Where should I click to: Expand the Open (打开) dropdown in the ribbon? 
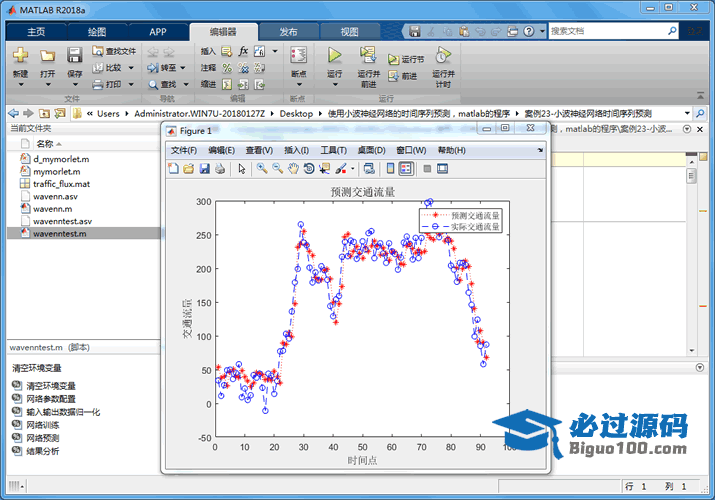tap(47, 86)
